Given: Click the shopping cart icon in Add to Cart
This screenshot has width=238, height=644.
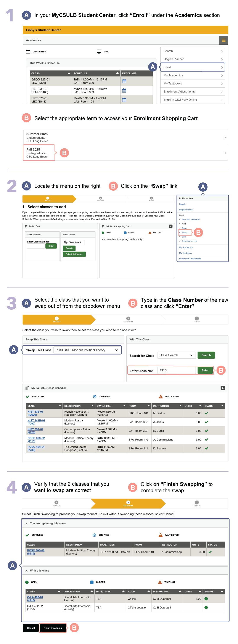Looking at the screenshot, I should tap(26, 226).
